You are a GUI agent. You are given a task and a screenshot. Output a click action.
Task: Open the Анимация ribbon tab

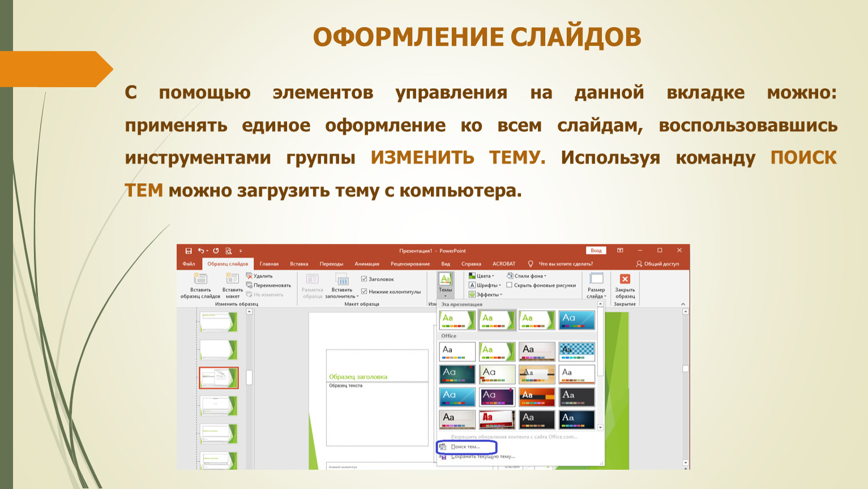(367, 264)
